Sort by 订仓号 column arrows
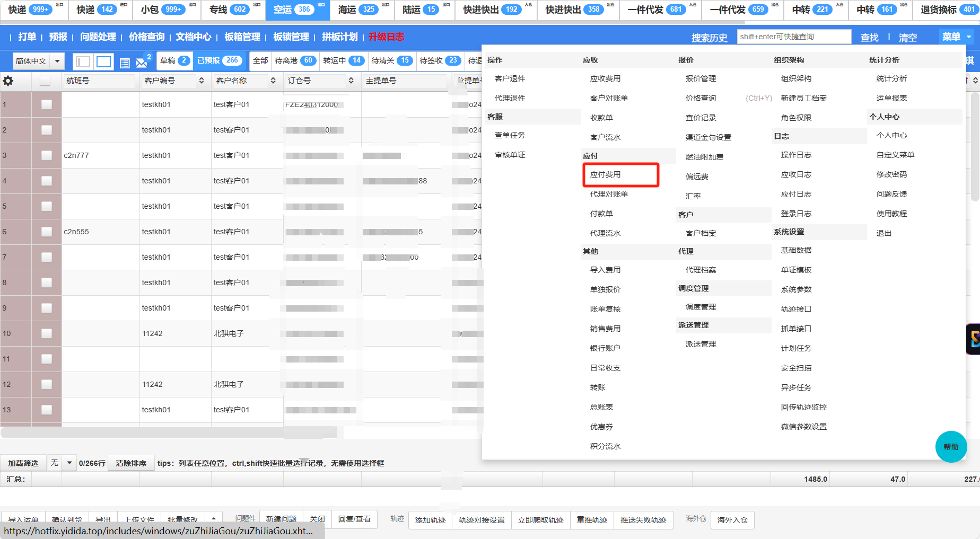 click(x=351, y=81)
